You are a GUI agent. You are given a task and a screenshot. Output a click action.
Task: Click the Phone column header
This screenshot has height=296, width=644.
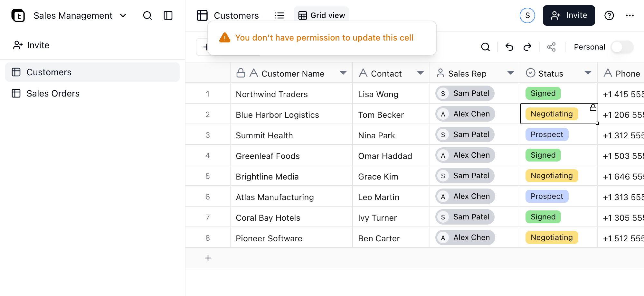621,73
